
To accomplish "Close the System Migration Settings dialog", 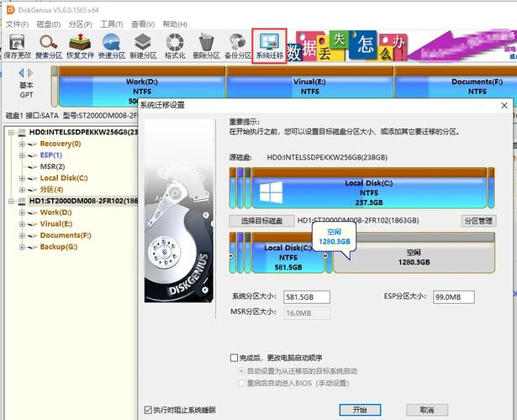I will (x=504, y=105).
